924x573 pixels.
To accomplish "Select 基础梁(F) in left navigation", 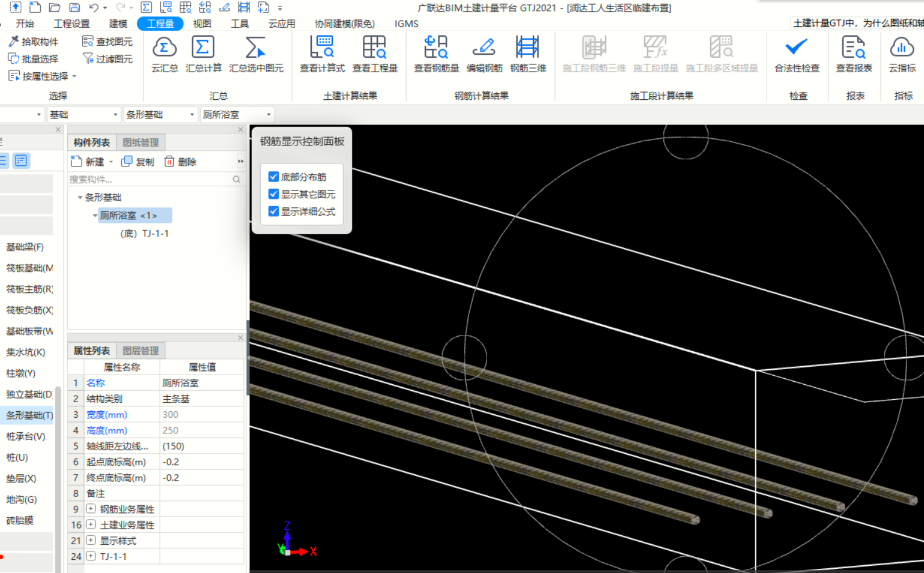I will click(x=25, y=247).
